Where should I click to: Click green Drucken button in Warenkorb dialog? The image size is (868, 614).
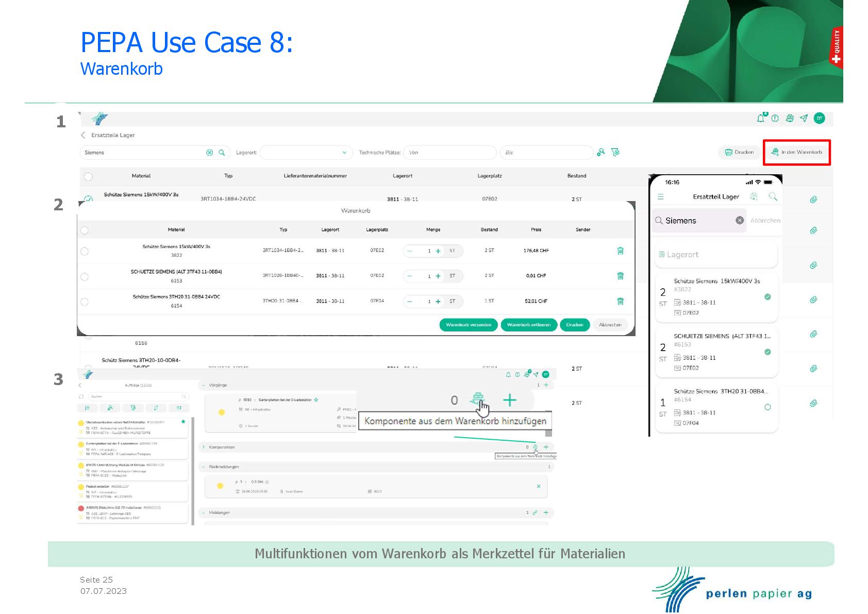coord(575,325)
